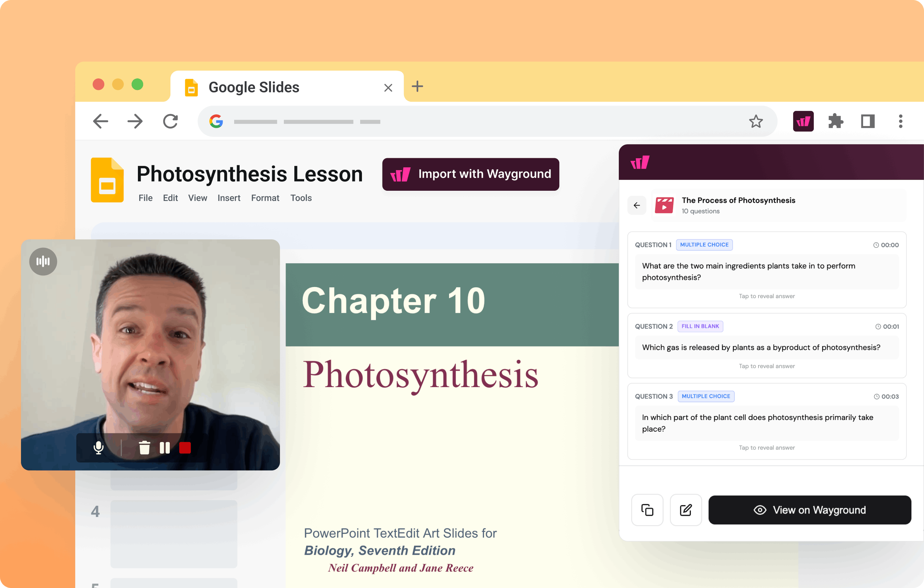Click the video quiz clapperboard icon
924x588 pixels.
[664, 205]
